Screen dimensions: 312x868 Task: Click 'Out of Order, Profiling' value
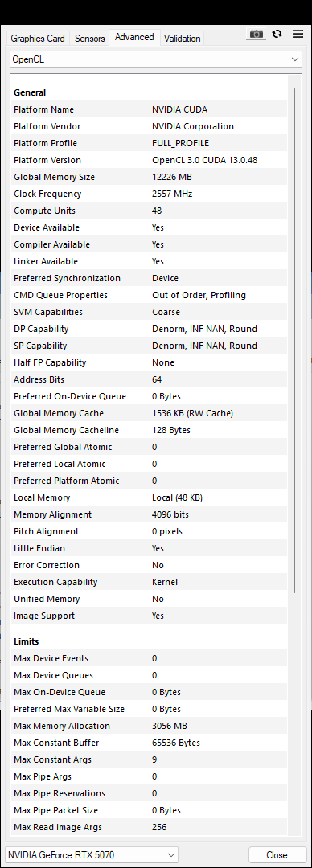199,295
